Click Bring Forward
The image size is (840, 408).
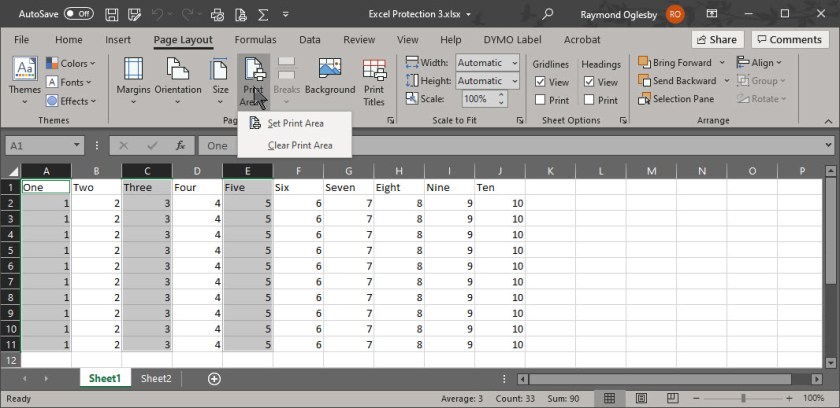[676, 63]
